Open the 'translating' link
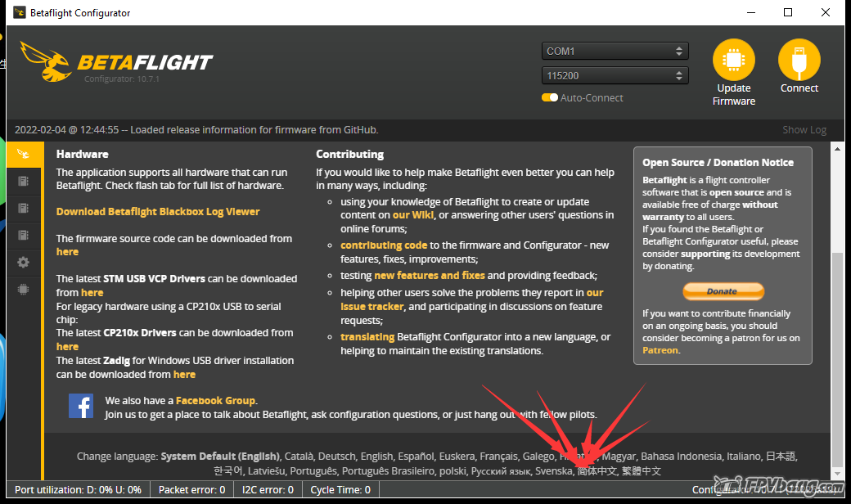The image size is (851, 504). coord(367,337)
